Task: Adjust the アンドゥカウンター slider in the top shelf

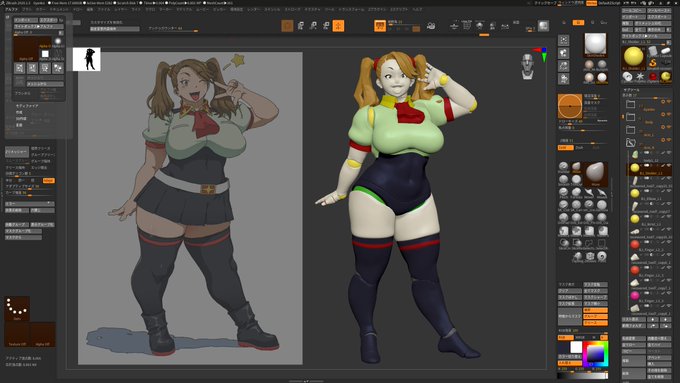Action: point(173,29)
